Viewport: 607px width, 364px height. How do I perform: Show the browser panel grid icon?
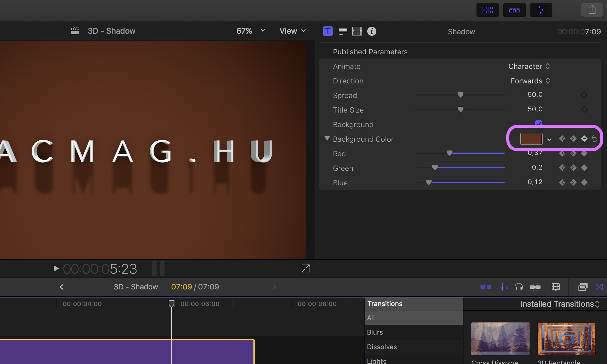click(x=487, y=10)
